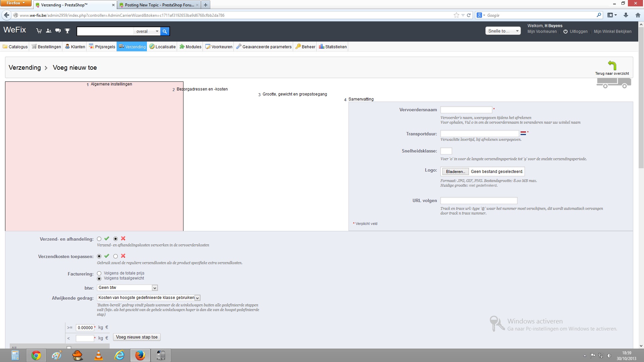The width and height of the screenshot is (644, 362).
Task: Click the Uitloggen link
Action: (x=578, y=32)
